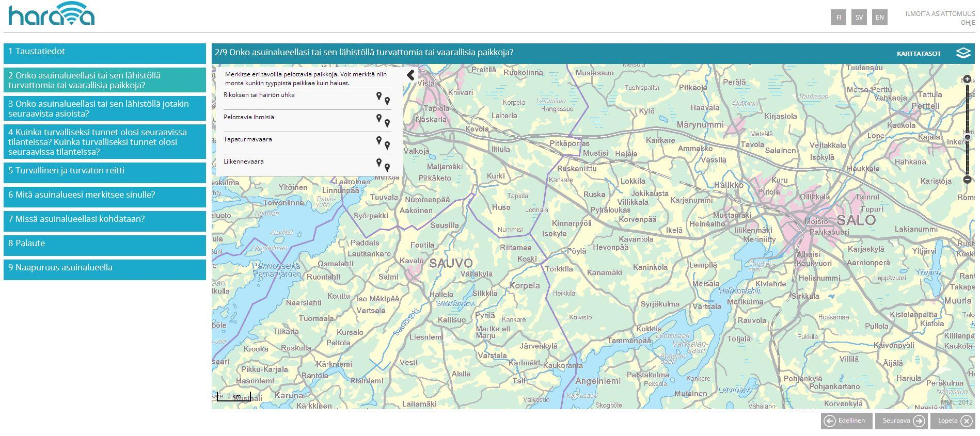
Task: Click the X icon on Lopeta
Action: [967, 421]
